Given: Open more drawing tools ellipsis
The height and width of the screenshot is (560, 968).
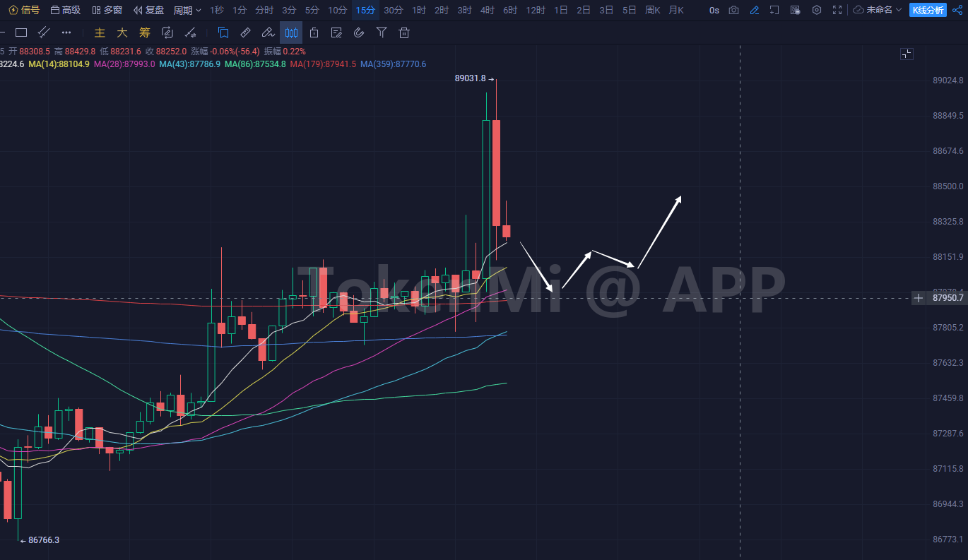Looking at the screenshot, I should [66, 32].
